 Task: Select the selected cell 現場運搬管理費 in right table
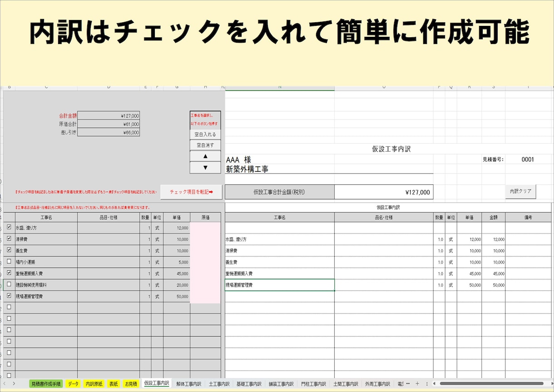pos(280,285)
